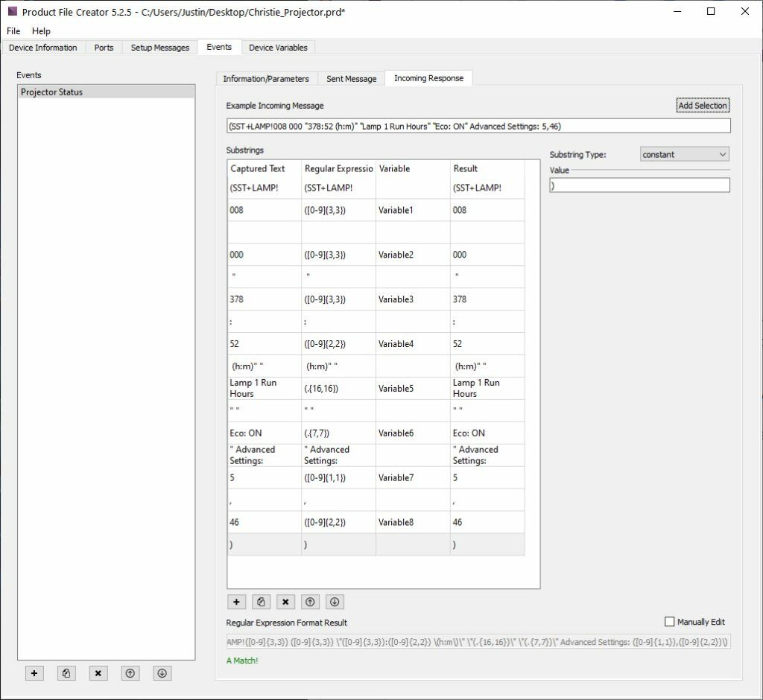The image size is (763, 700).
Task: Click captured text cell 'Eco: ON'
Action: (265, 433)
